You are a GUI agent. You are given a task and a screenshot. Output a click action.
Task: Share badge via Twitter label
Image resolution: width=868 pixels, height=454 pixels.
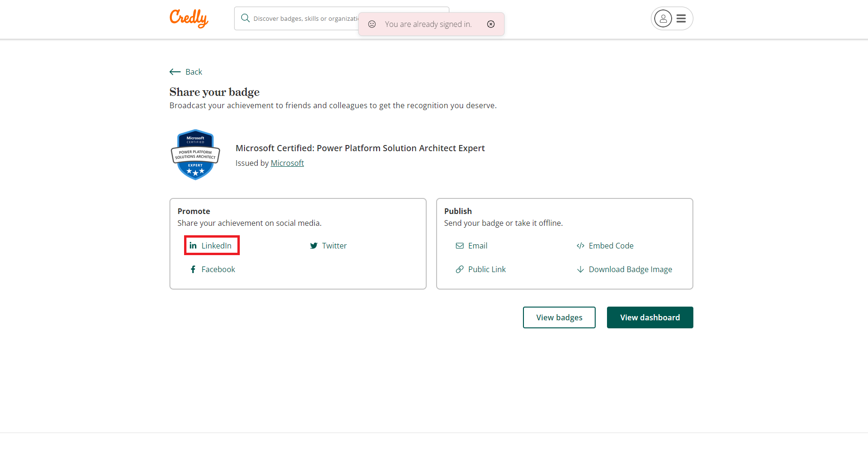click(334, 246)
